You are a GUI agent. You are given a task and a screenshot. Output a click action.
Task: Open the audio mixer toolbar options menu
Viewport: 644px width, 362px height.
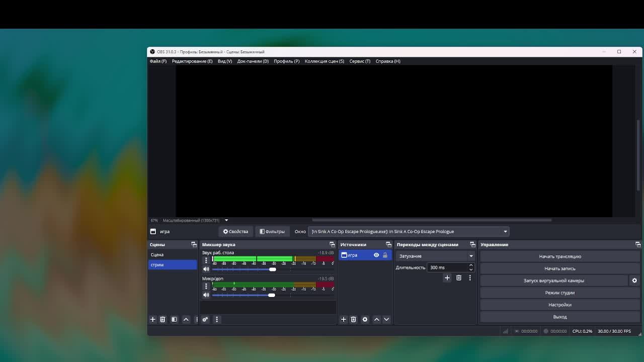tap(217, 319)
